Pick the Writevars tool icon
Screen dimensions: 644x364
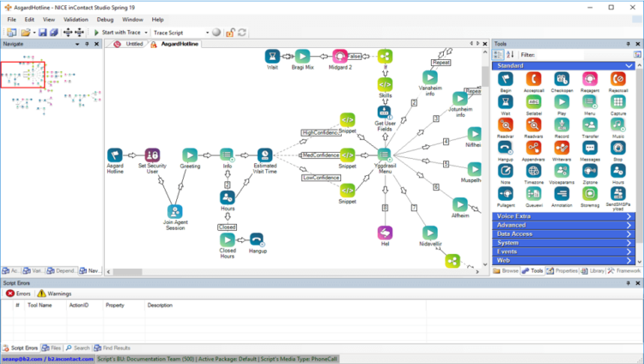[x=562, y=148]
